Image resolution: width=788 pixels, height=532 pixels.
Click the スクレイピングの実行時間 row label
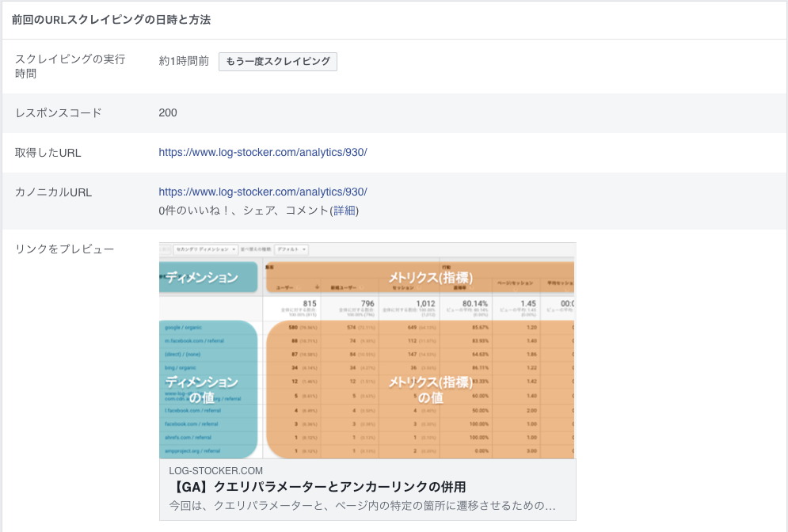point(70,66)
